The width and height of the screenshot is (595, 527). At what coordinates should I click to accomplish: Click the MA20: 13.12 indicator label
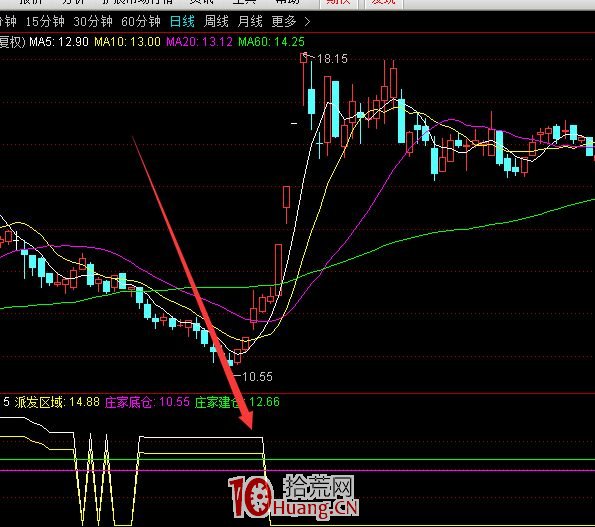tap(199, 42)
